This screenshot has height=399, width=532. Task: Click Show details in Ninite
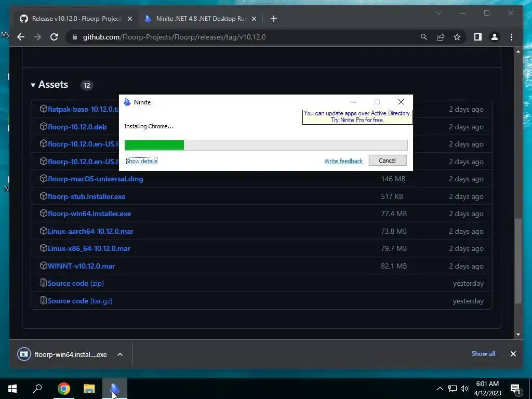coord(141,161)
